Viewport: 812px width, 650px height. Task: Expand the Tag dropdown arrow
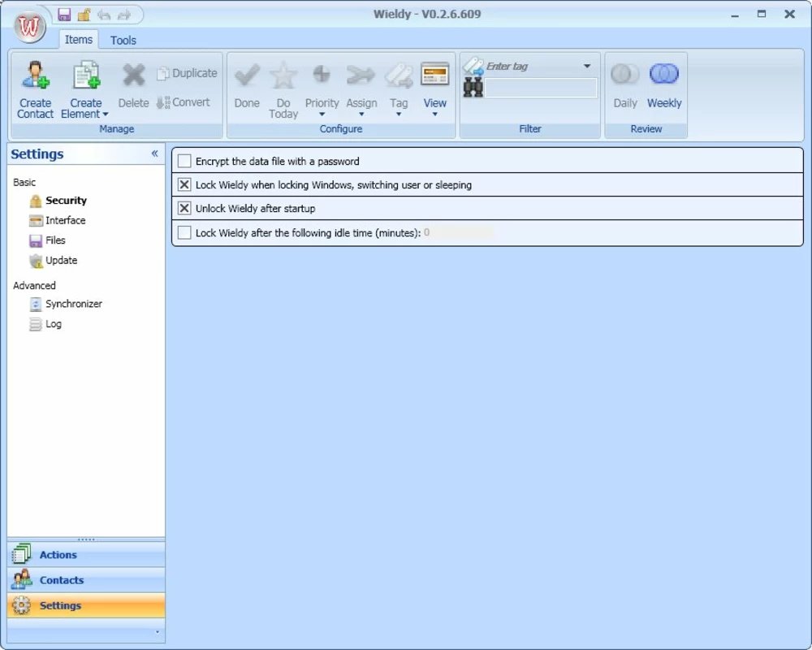tap(399, 115)
